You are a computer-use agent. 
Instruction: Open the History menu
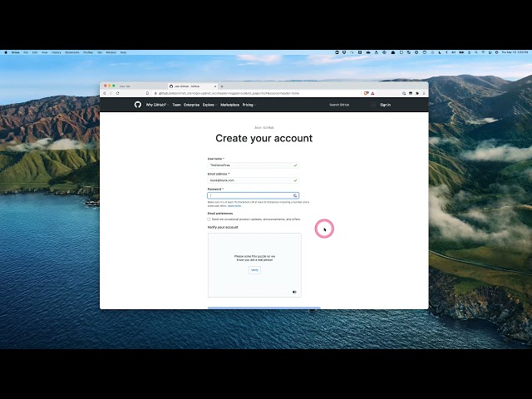coord(57,52)
